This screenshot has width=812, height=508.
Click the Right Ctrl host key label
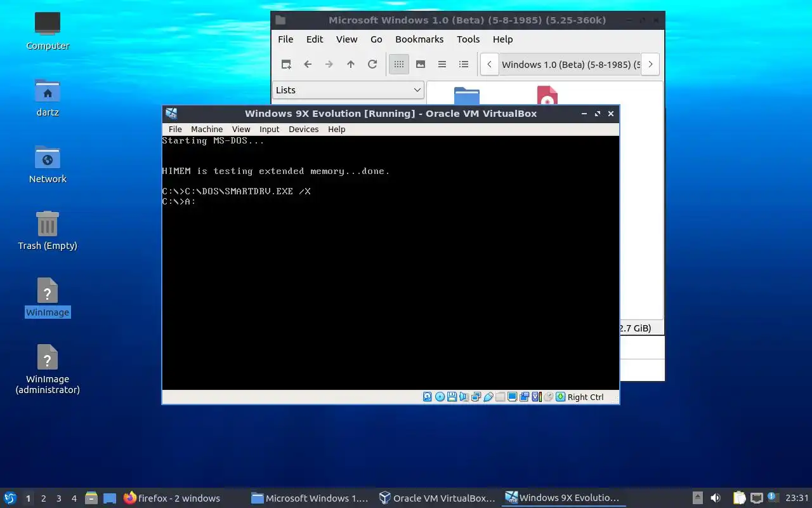(x=586, y=398)
